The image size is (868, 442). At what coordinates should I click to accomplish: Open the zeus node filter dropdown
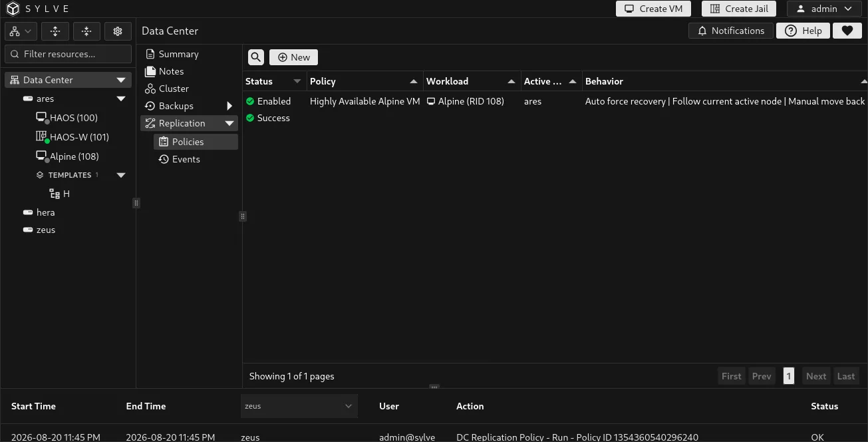[299, 406]
